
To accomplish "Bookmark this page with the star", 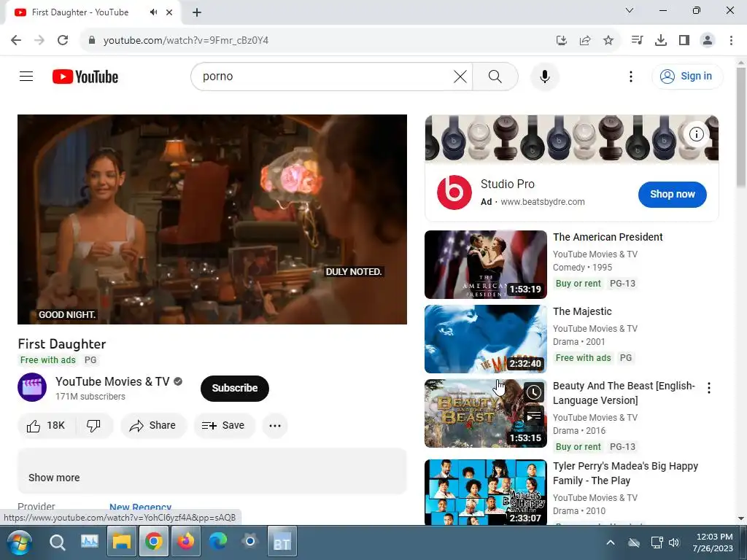I will (608, 40).
